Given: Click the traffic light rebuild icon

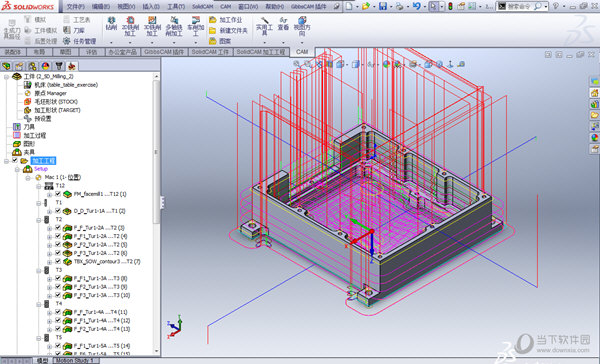Looking at the screenshot, I should [x=450, y=6].
